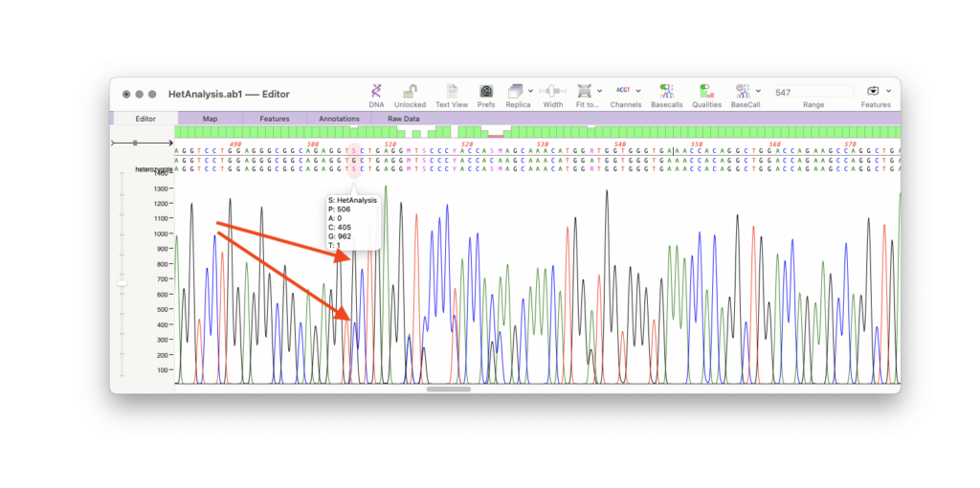980x488 pixels.
Task: Open the Fit to dropdown arrow
Action: (599, 91)
